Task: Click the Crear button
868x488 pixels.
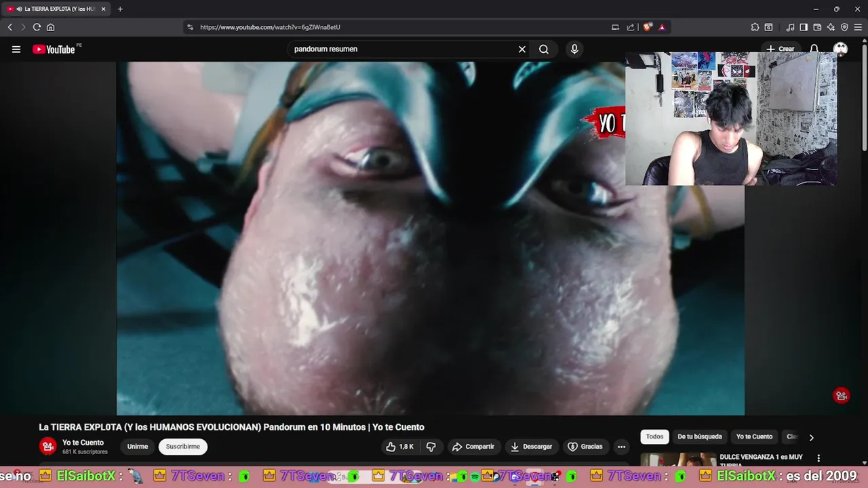Action: [x=781, y=49]
